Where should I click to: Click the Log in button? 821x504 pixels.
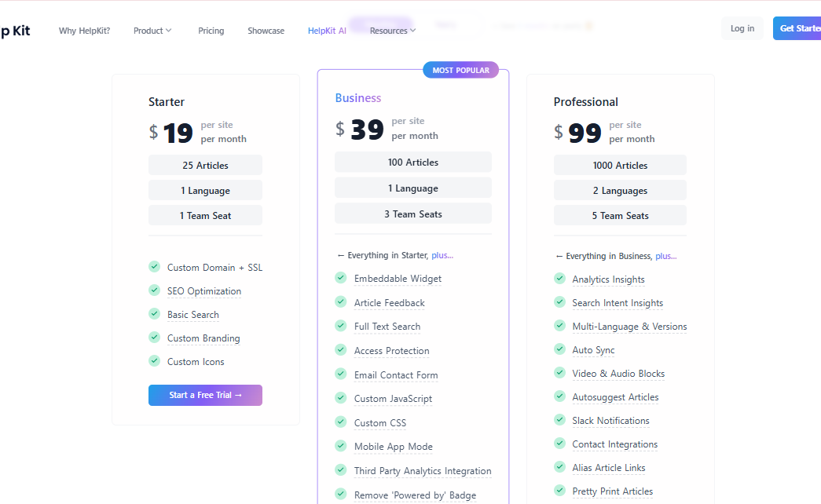pyautogui.click(x=742, y=28)
